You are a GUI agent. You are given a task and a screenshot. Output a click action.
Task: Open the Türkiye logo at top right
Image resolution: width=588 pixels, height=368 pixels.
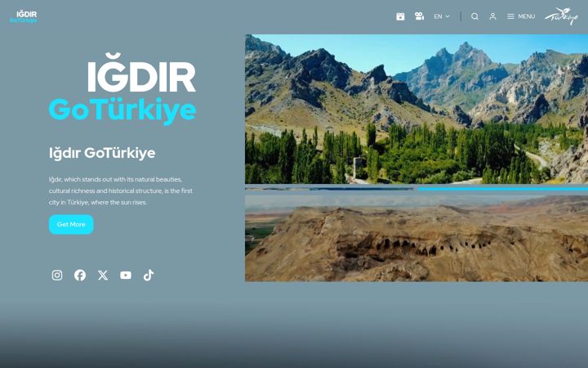pos(561,16)
